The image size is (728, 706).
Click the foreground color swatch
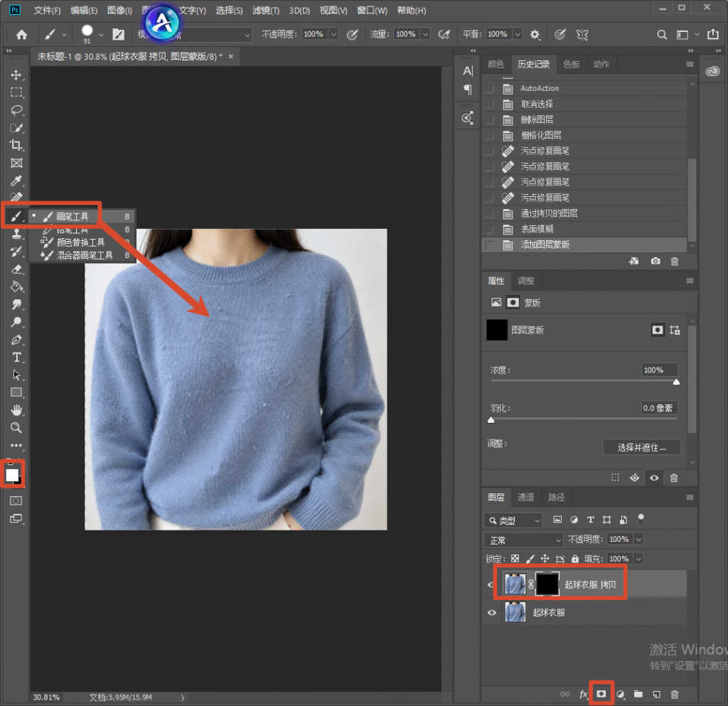tap(11, 475)
